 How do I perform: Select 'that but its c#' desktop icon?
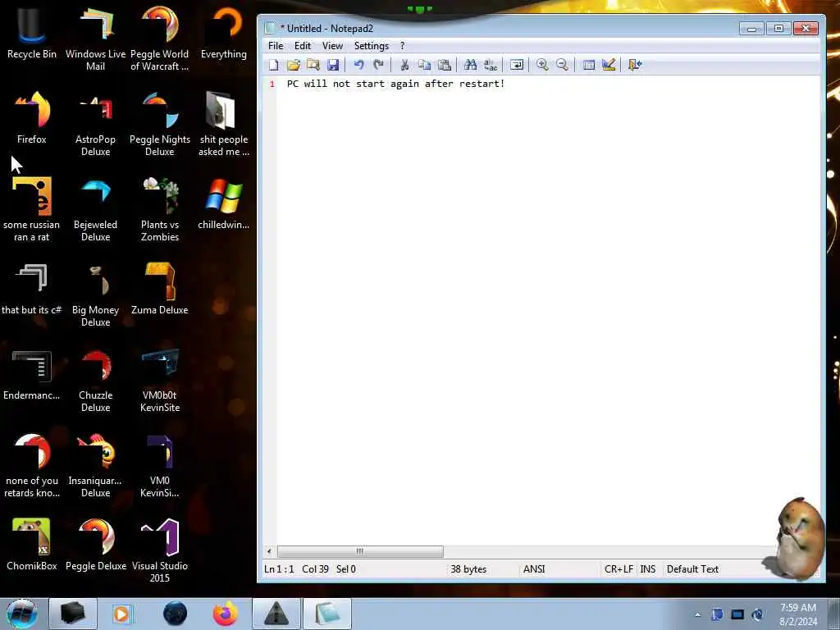point(32,289)
